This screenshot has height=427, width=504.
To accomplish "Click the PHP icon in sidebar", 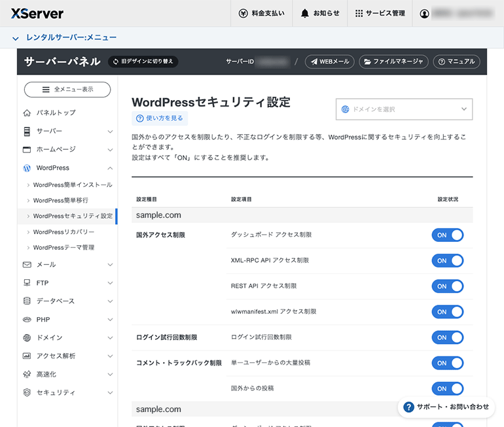I will pyautogui.click(x=27, y=320).
